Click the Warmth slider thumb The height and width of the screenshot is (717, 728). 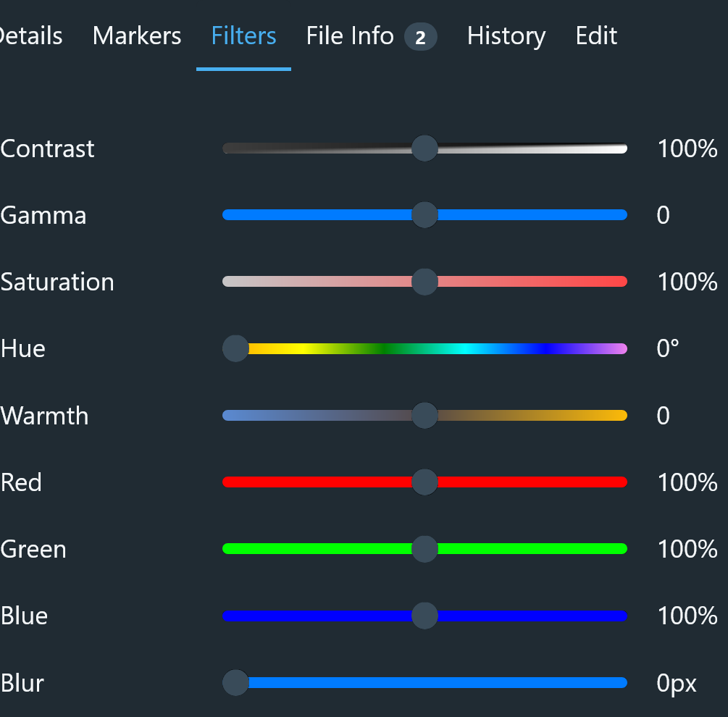pos(424,415)
